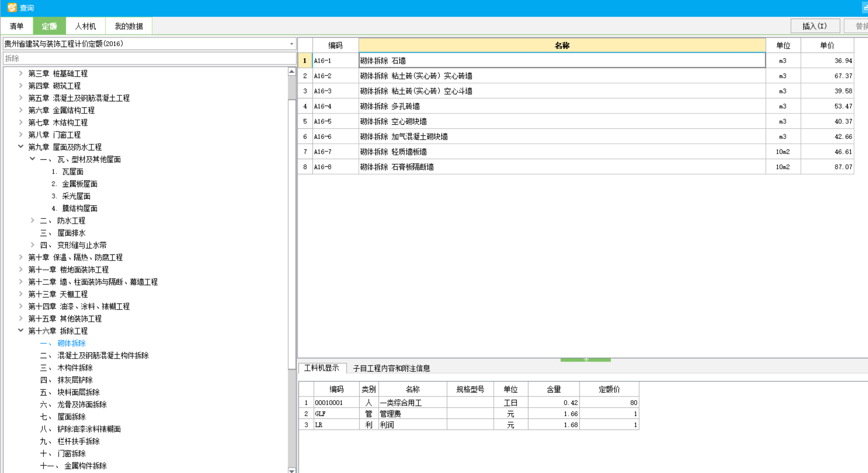Open the 我的数据 tab
This screenshot has height=473, width=868.
pos(129,26)
